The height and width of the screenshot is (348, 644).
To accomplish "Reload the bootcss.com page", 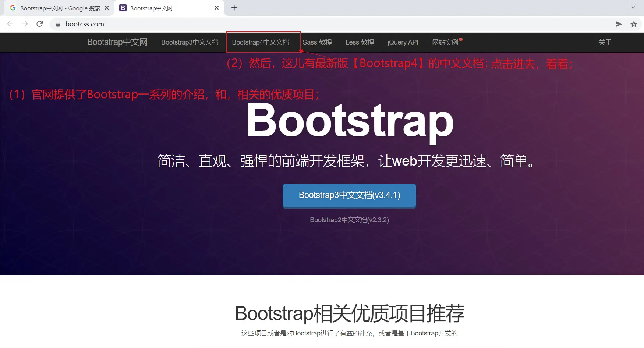I will [40, 24].
